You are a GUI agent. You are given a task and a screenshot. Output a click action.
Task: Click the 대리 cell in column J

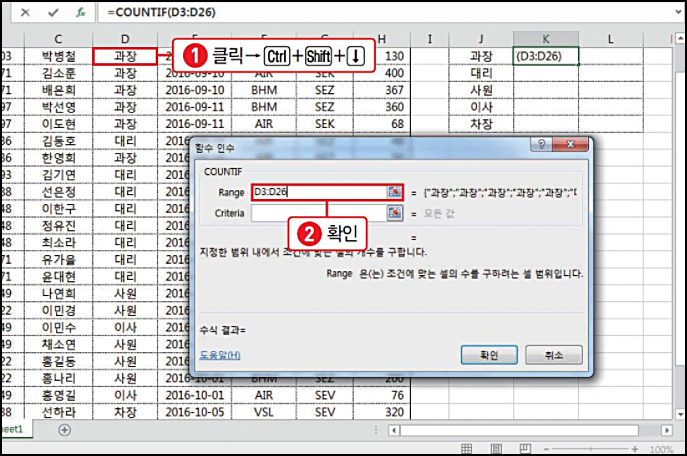click(481, 73)
